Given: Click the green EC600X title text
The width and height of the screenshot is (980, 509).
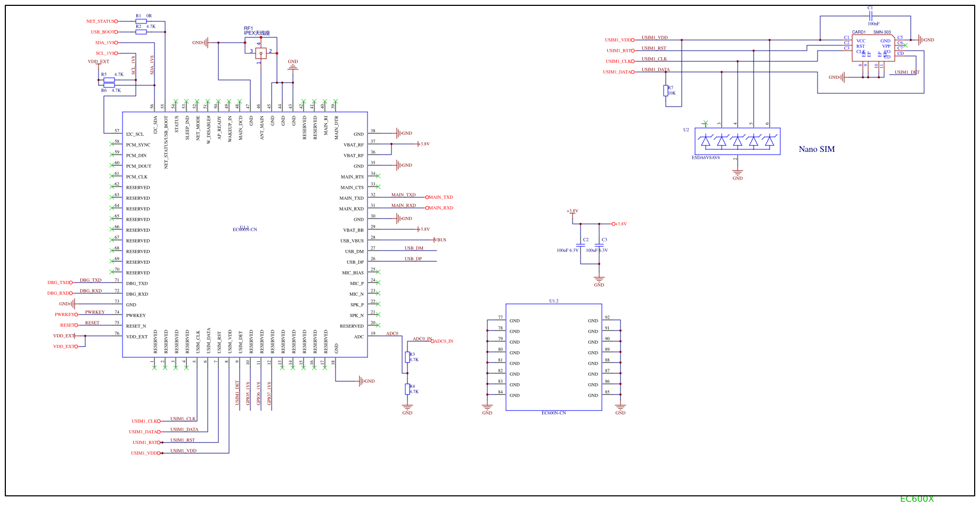Looking at the screenshot, I should tap(917, 499).
